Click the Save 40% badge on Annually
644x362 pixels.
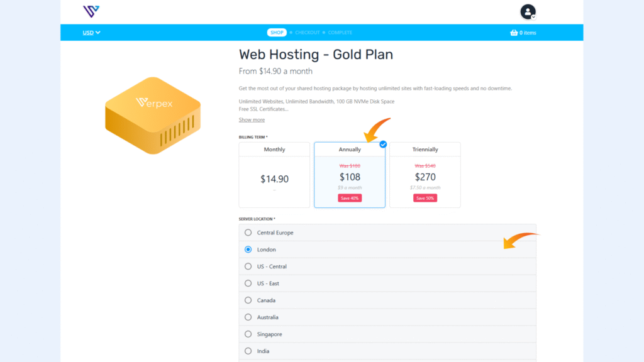click(x=350, y=197)
